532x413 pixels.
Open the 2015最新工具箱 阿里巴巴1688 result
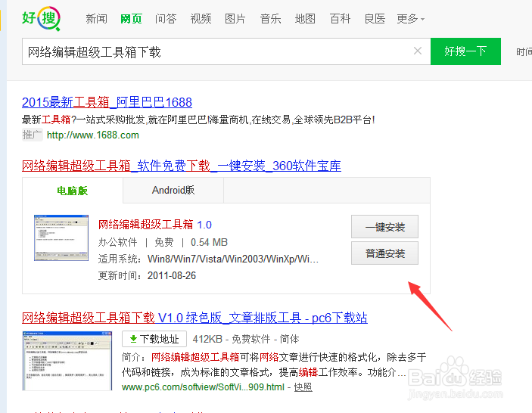pyautogui.click(x=107, y=102)
